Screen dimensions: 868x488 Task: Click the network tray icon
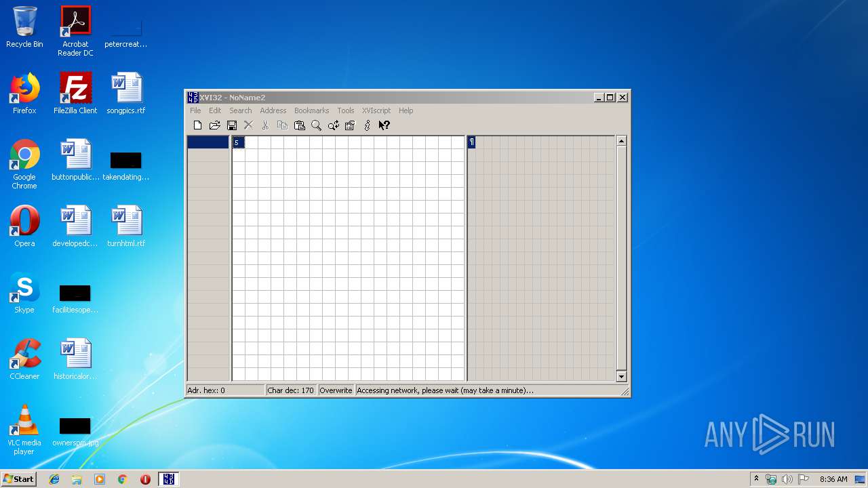click(771, 479)
